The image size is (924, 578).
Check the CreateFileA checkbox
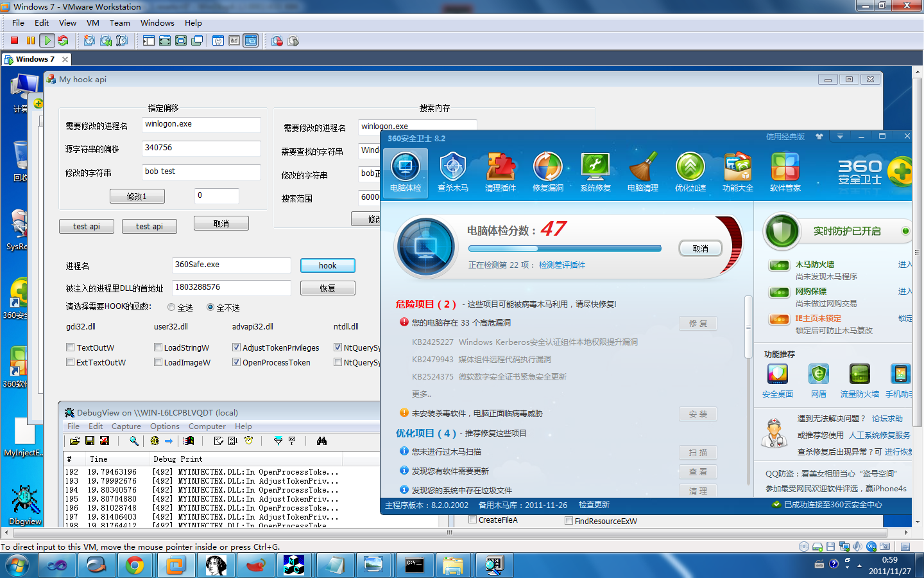[x=472, y=520]
